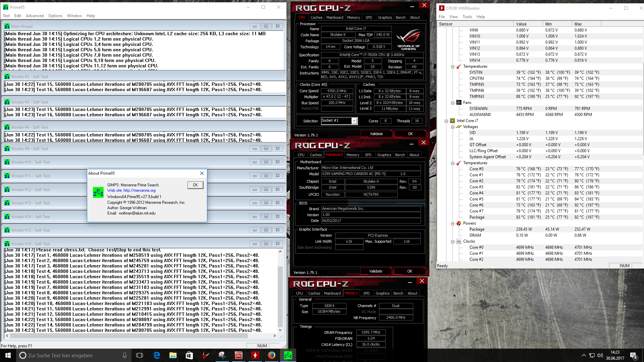Open Microsoft Edge from the taskbar
The height and width of the screenshot is (362, 644).
pos(157,355)
